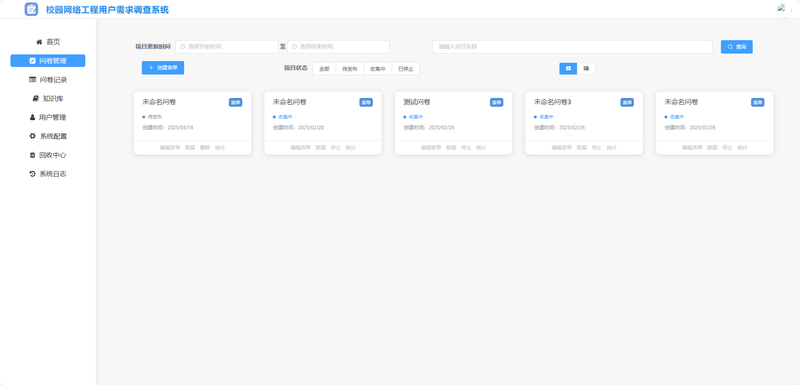Click 删除 on the 待发布 未命名问卷 card
Image resolution: width=800 pixels, height=385 pixels.
pos(205,148)
